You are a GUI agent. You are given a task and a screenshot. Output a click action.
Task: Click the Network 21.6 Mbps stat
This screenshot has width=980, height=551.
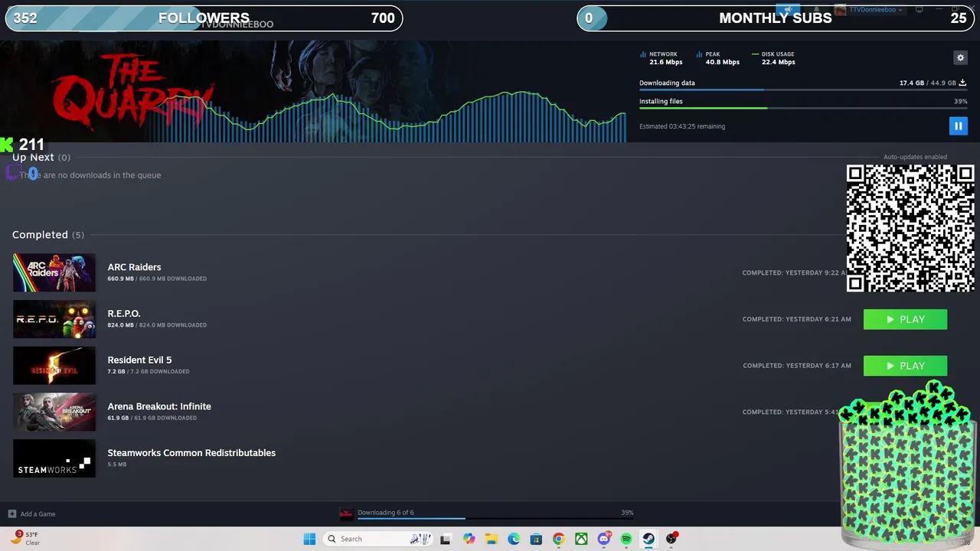(661, 58)
